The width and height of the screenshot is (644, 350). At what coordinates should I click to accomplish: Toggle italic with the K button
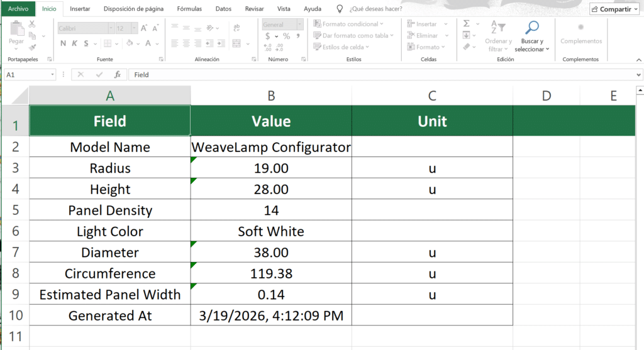pyautogui.click(x=75, y=43)
